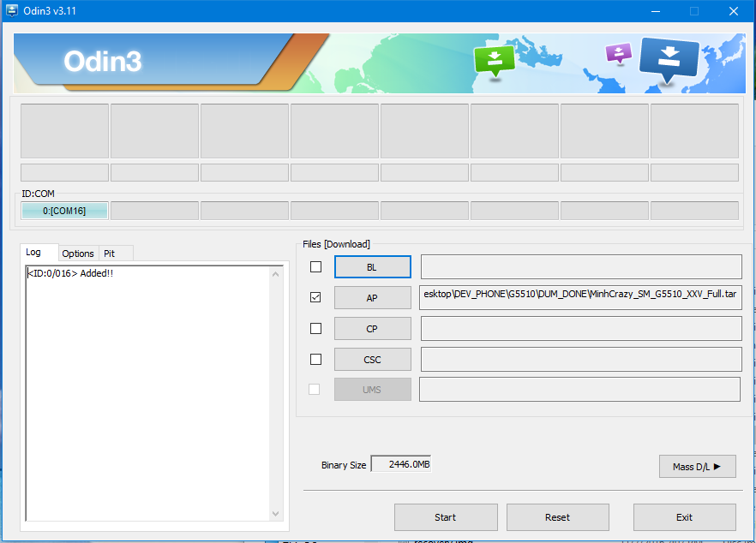The width and height of the screenshot is (756, 543).
Task: Exit Odin with the Exit button
Action: click(685, 517)
